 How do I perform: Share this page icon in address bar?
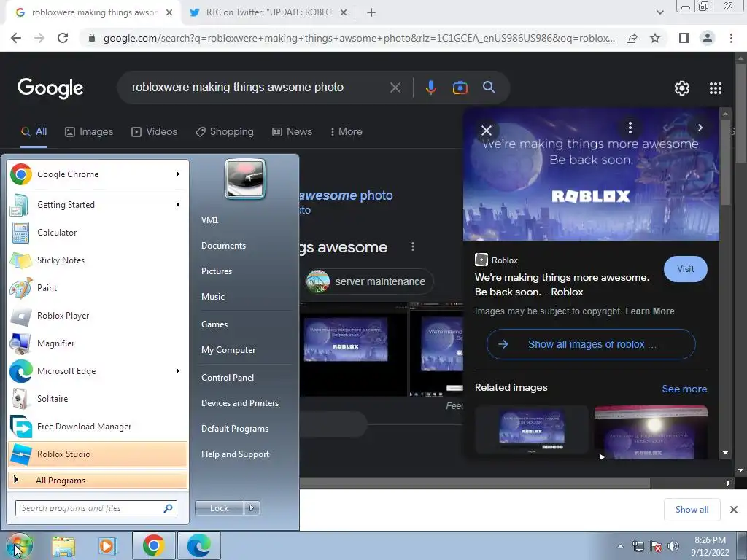632,38
